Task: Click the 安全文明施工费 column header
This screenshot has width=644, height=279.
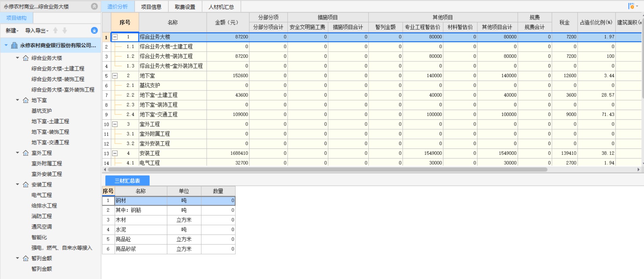Action: pyautogui.click(x=308, y=27)
